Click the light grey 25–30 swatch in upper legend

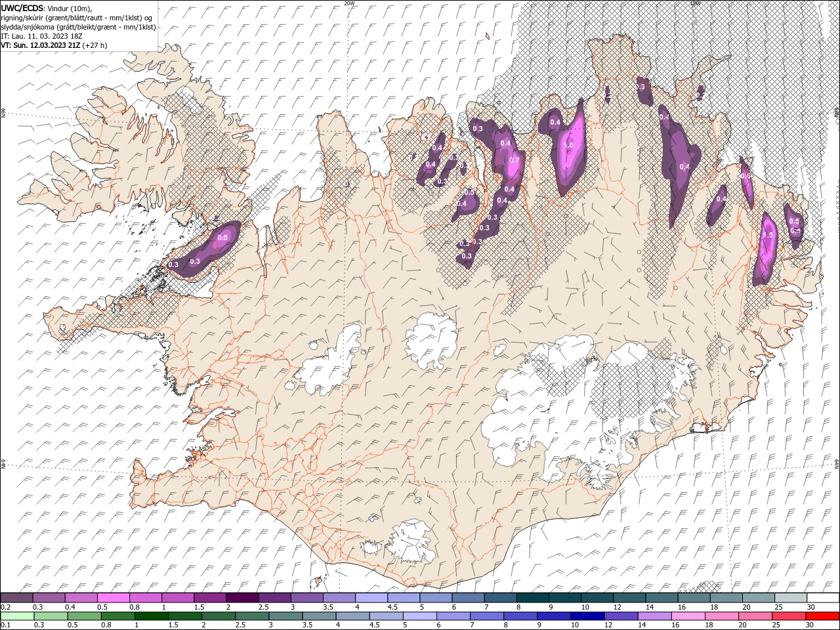(x=790, y=597)
